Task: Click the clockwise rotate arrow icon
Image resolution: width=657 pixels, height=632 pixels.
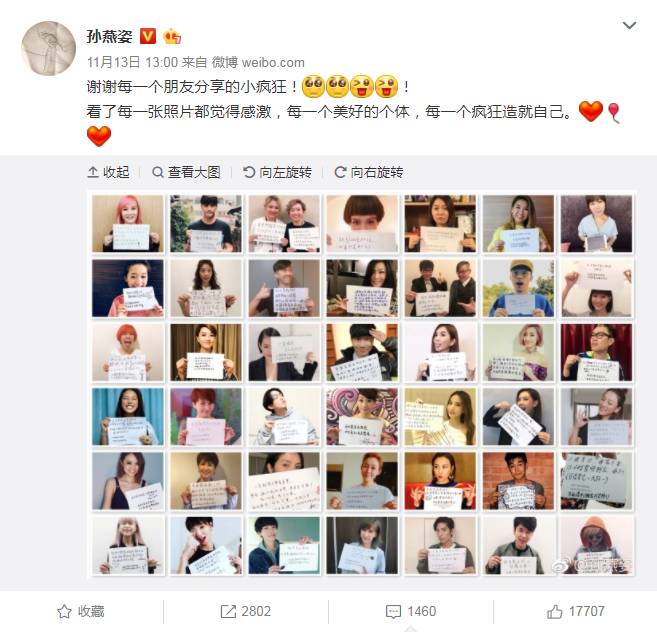Action: click(340, 172)
